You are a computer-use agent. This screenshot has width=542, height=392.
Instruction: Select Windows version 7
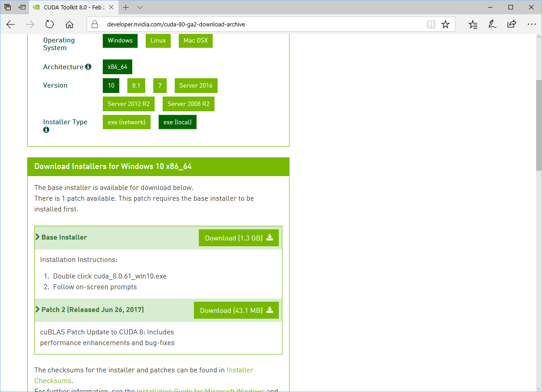(x=160, y=85)
